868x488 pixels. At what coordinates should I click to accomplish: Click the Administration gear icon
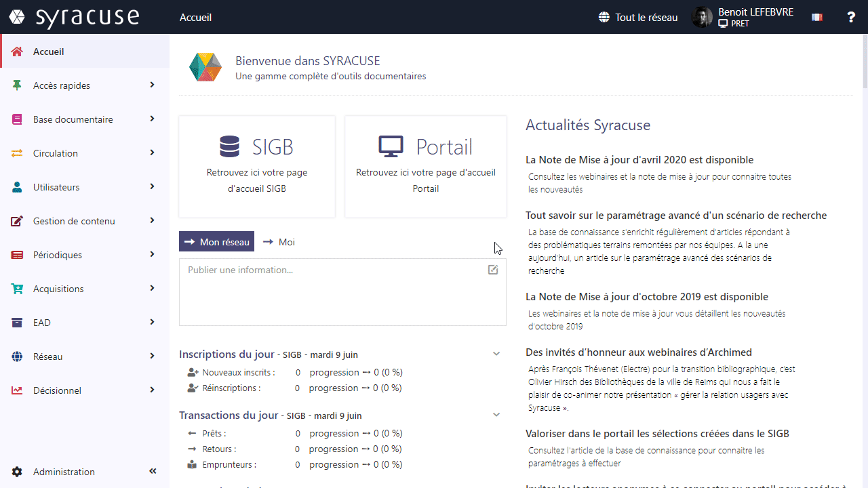pyautogui.click(x=18, y=472)
